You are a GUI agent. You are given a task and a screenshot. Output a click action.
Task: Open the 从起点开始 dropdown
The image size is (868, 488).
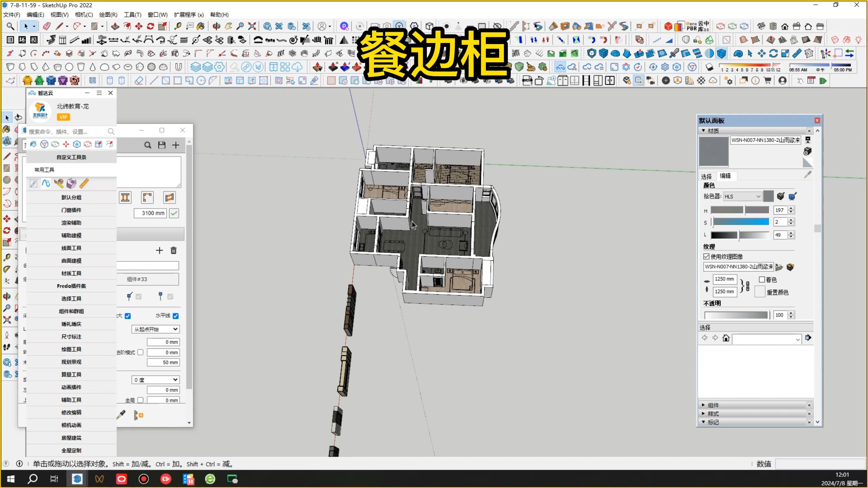click(155, 329)
